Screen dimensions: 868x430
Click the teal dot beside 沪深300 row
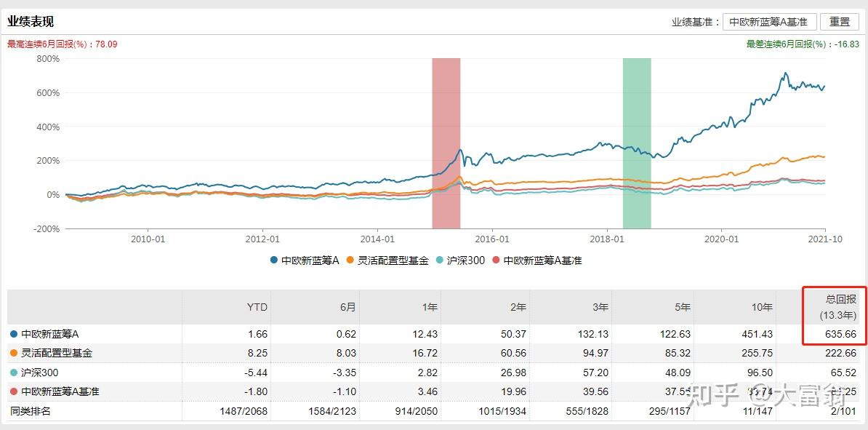click(14, 373)
